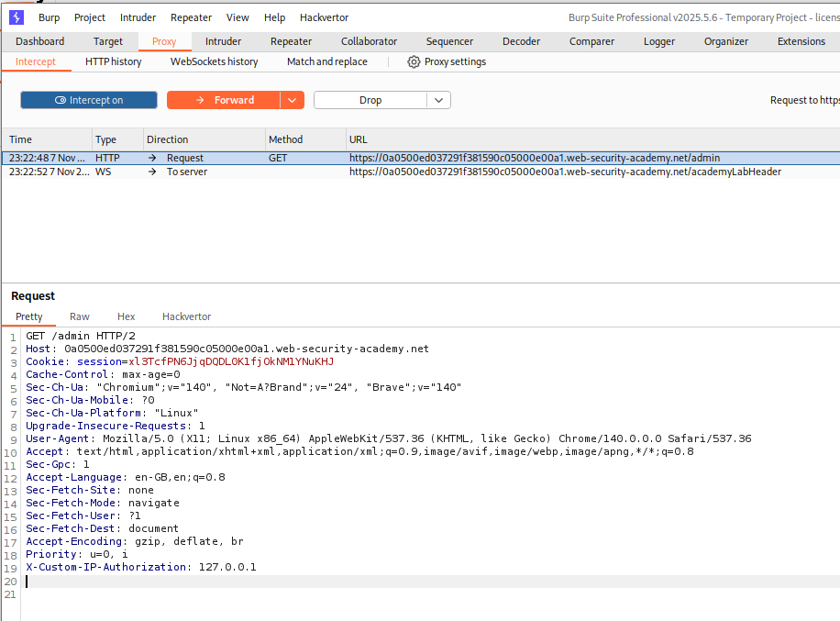Click the Burp Suite lightning logo icon
This screenshot has height=621, width=840.
[17, 17]
